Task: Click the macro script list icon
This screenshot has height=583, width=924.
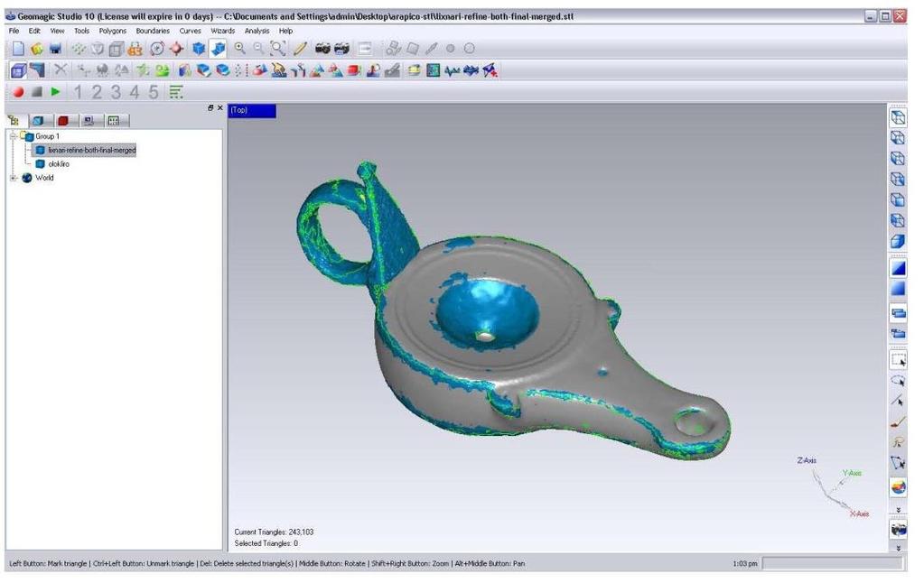Action: pyautogui.click(x=176, y=92)
